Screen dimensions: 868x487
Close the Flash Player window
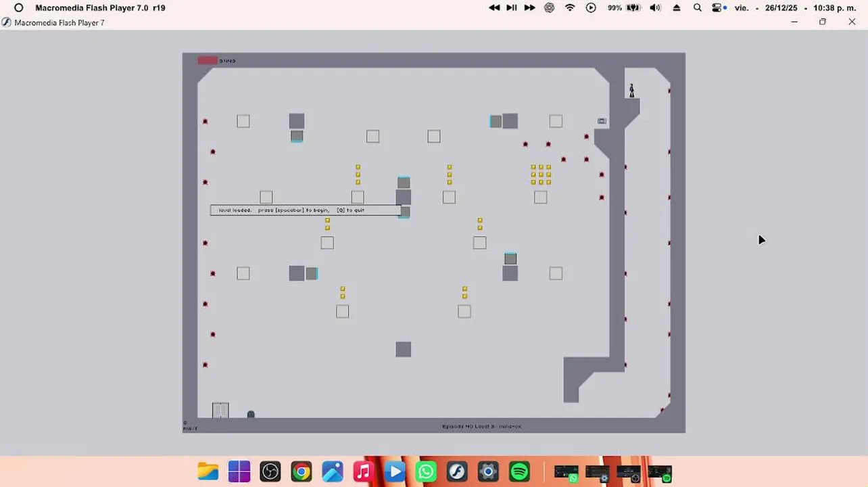(852, 22)
